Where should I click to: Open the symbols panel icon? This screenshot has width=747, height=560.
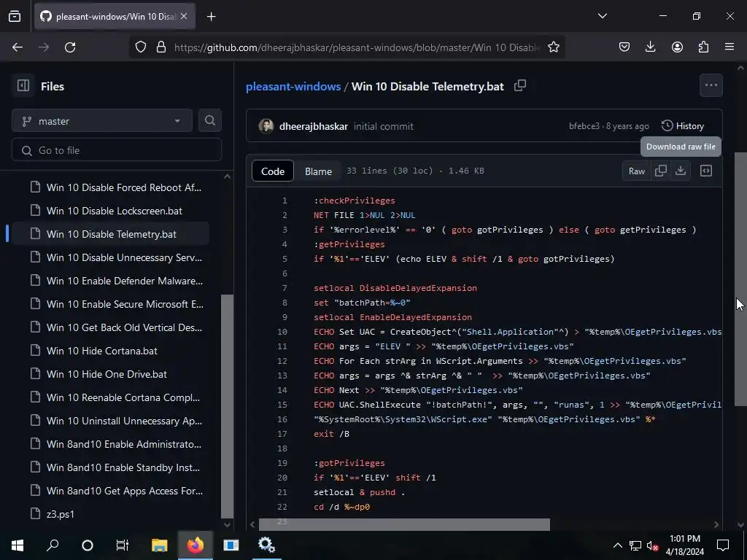pos(706,171)
